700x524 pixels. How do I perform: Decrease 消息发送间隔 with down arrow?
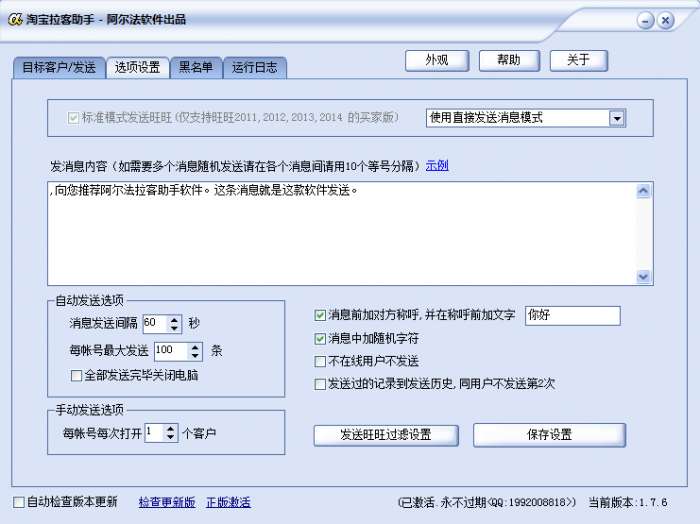click(x=174, y=329)
